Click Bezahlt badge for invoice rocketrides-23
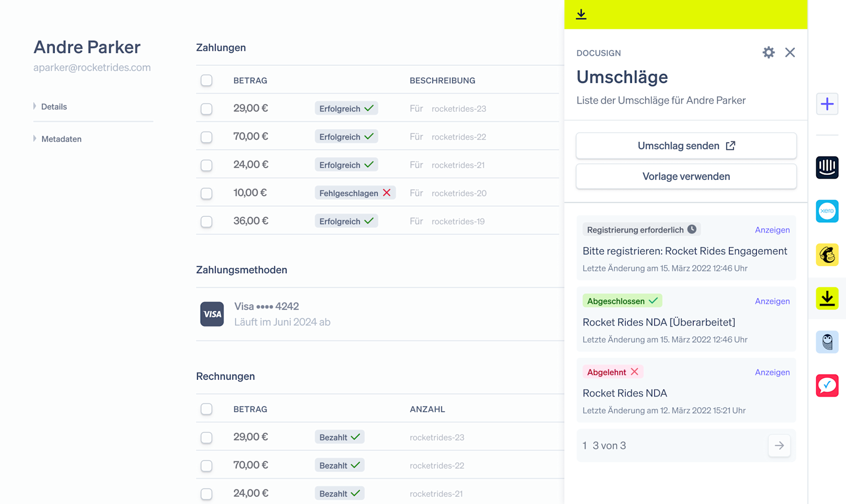 [x=339, y=437]
